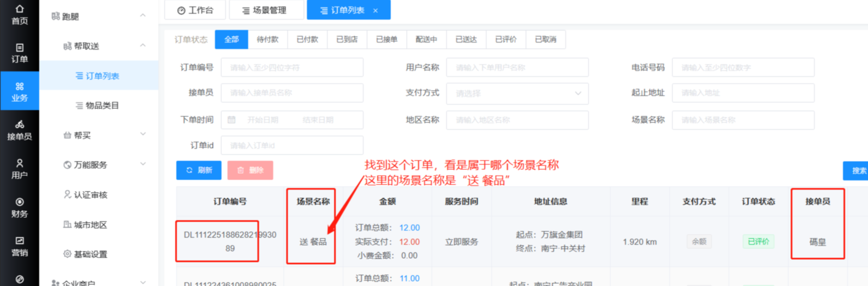Focus the 电话号码 input field
Viewport: 868px width, 286px height.
(743, 68)
